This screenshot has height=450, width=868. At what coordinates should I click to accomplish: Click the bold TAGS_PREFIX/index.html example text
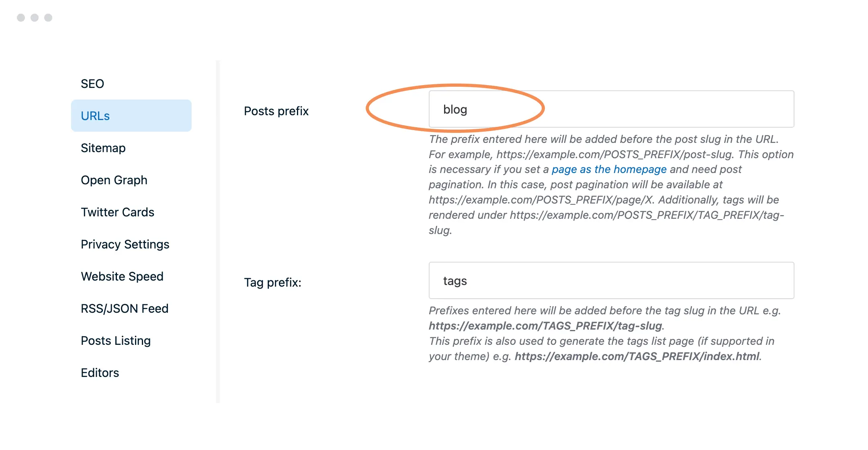click(637, 356)
